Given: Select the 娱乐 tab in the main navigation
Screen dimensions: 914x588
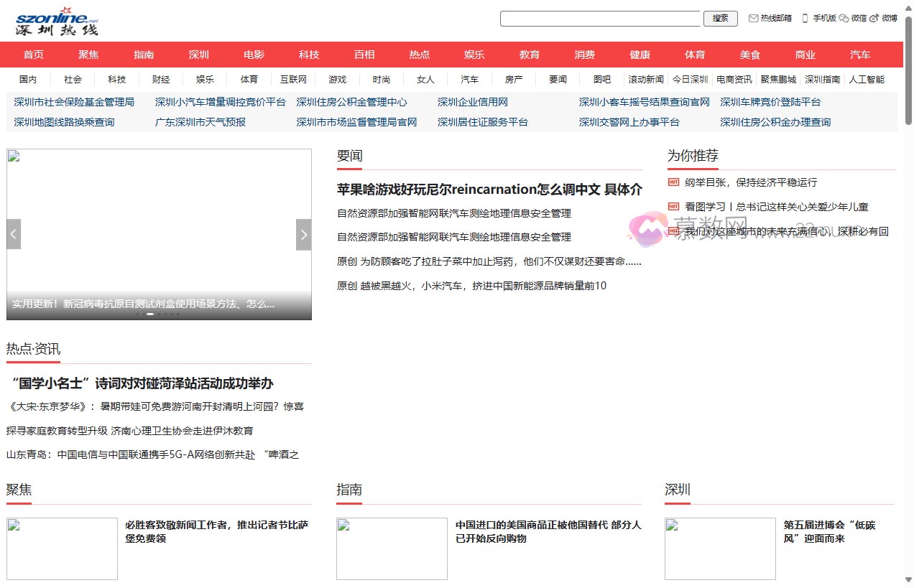Looking at the screenshot, I should click(x=474, y=54).
